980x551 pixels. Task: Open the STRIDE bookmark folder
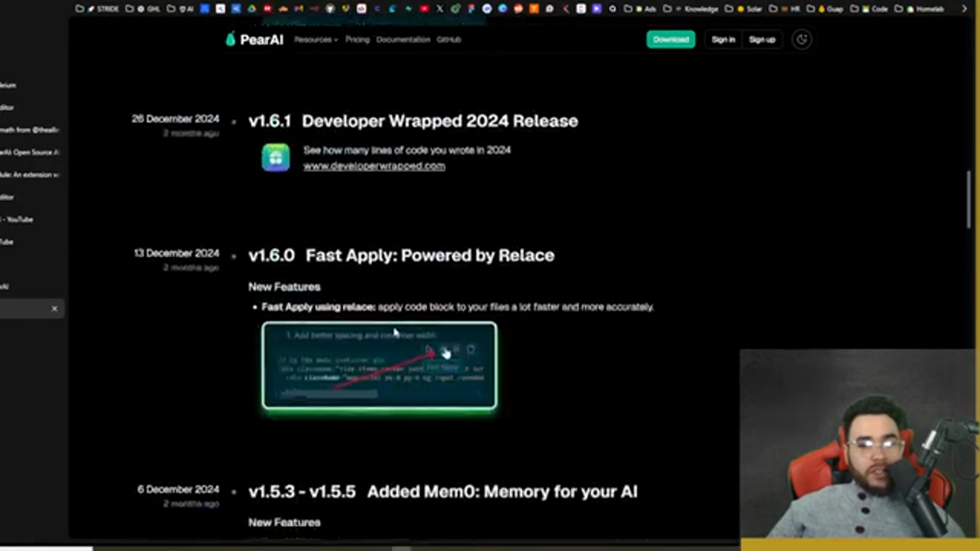pos(97,9)
